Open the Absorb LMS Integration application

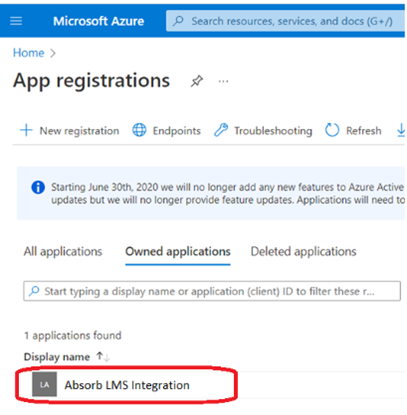coord(127,385)
